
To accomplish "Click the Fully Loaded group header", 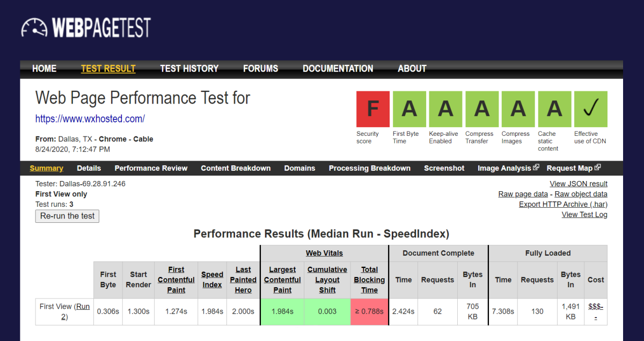I will tap(548, 253).
